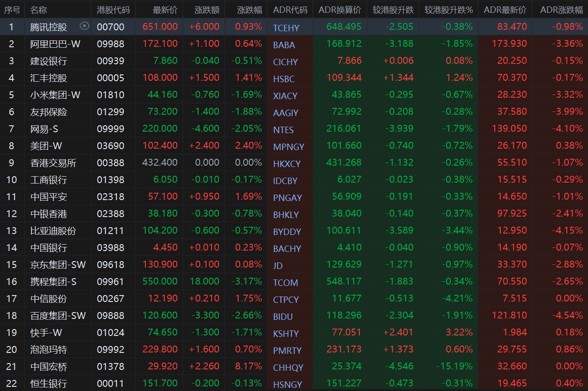Sort by the 港股代码 column header
The image size is (588, 391).
[113, 10]
